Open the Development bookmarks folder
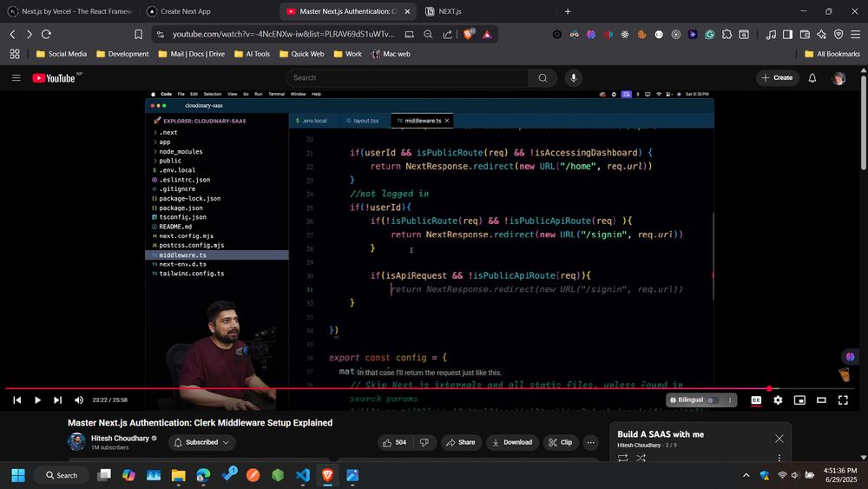 pyautogui.click(x=123, y=54)
